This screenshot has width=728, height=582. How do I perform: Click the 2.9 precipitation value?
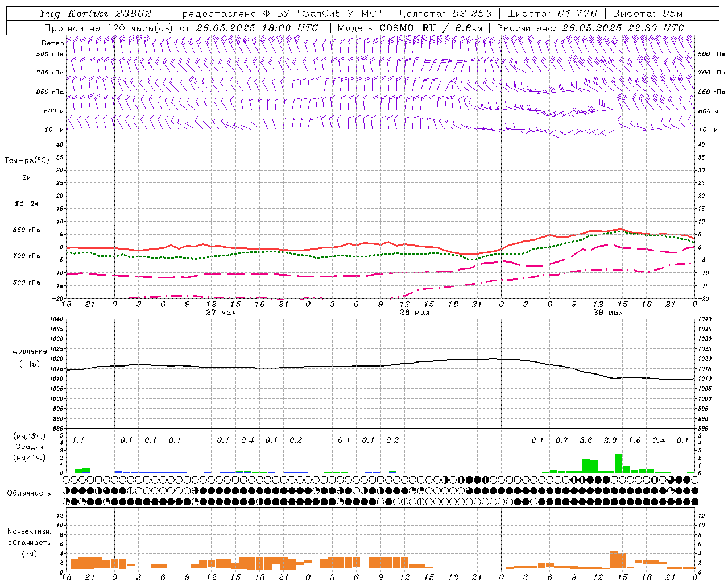(x=610, y=440)
